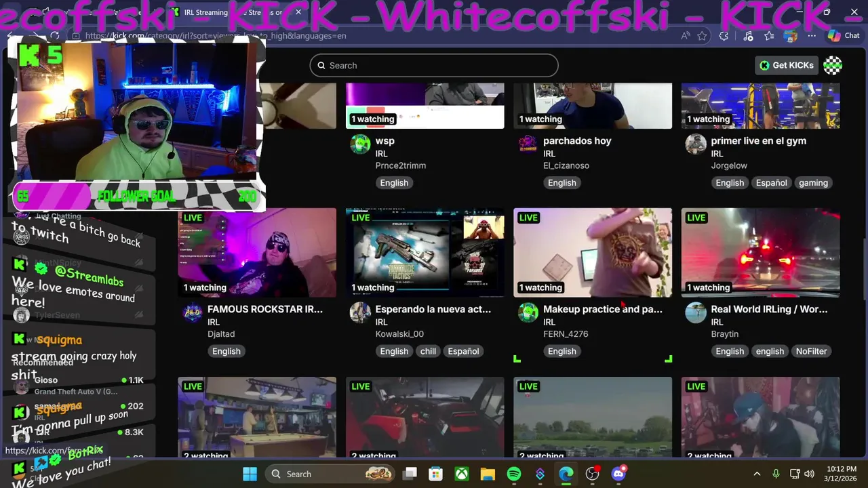Open checkered profile avatar menu on Kick
Screen dimensions: 868x488
click(833, 65)
